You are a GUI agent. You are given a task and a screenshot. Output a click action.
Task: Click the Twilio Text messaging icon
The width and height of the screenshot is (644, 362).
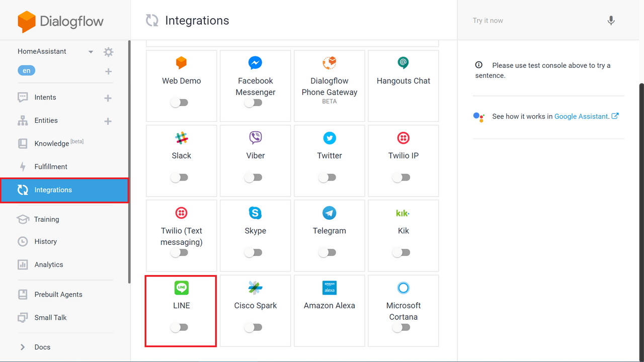click(x=181, y=213)
